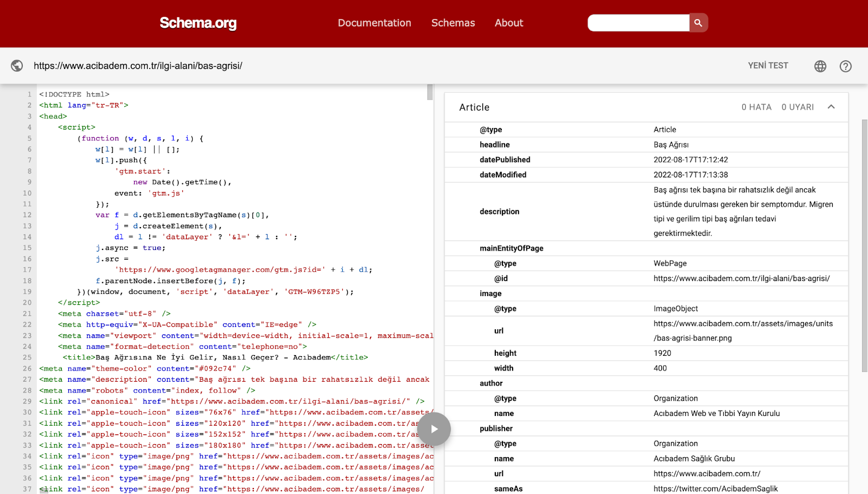Click the Schema.org logo

click(x=198, y=23)
